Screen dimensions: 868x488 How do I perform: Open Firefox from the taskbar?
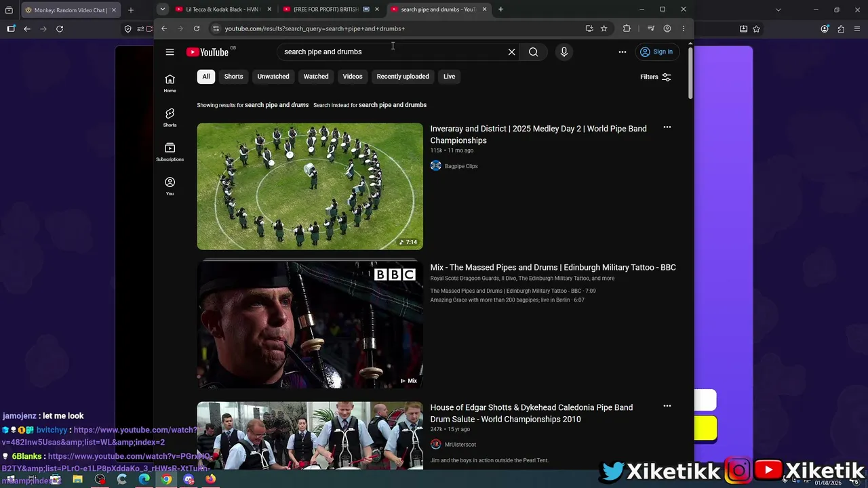tap(210, 479)
